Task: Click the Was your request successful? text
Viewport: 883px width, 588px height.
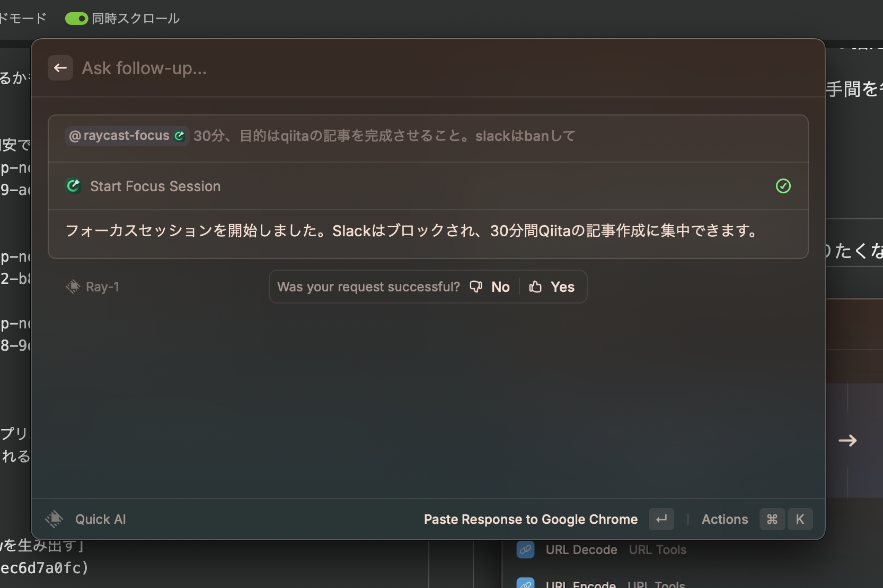Action: coord(368,287)
